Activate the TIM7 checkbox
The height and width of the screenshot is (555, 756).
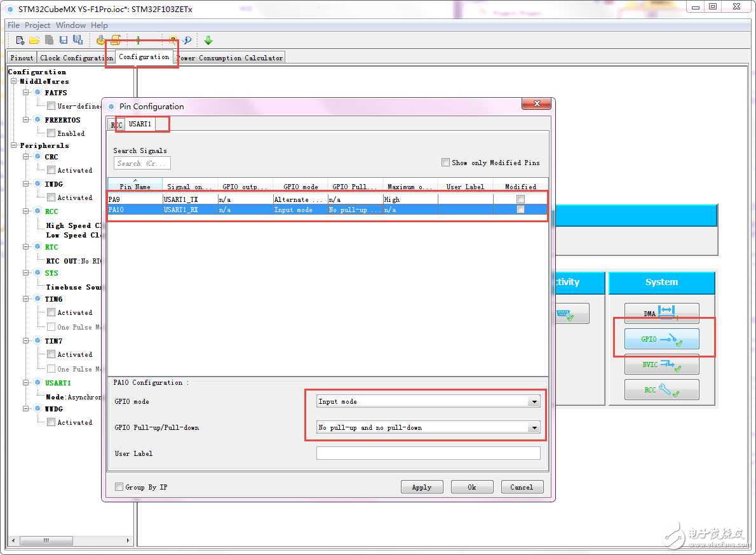click(x=51, y=354)
